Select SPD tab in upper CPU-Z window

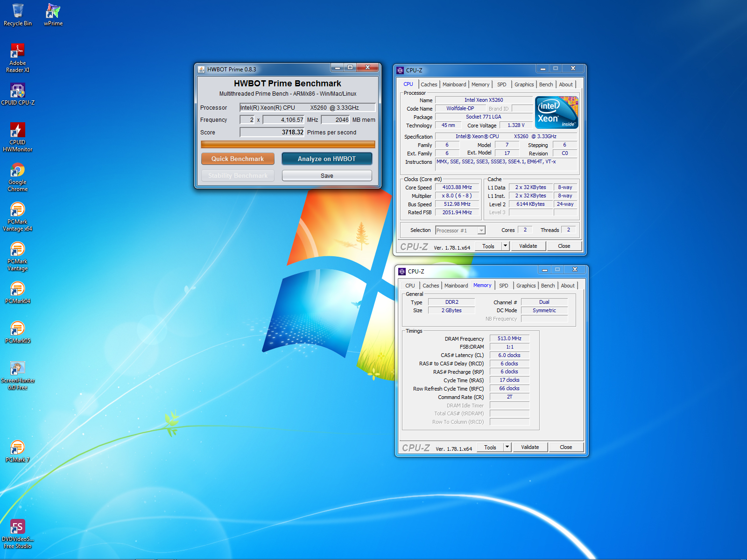pyautogui.click(x=502, y=84)
